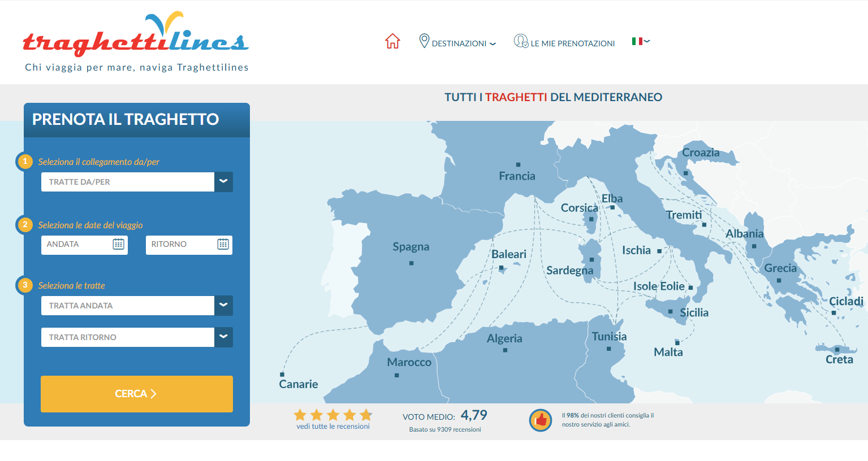Click the Andata date field
Screen dimensions: 868x461
[x=77, y=245]
